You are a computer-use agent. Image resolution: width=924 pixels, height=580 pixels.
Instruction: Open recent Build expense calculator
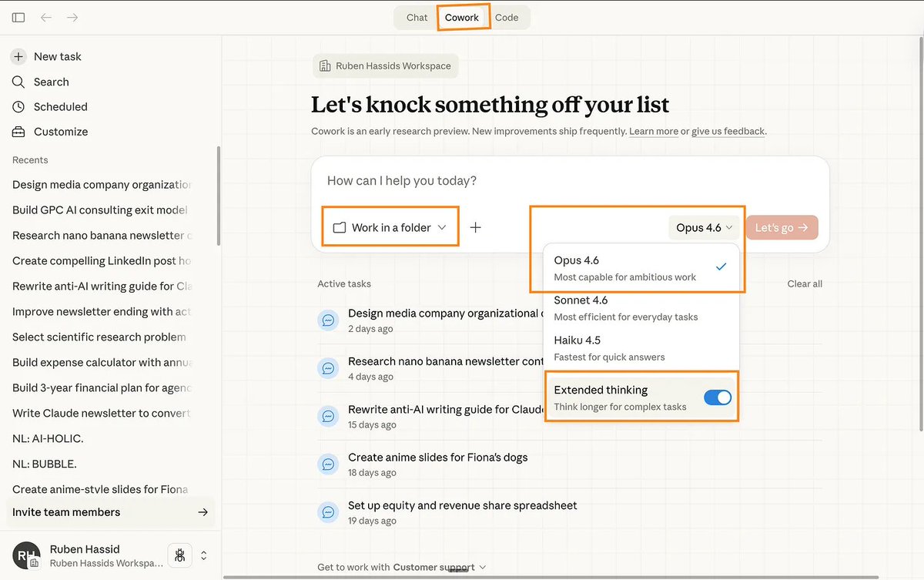(100, 362)
